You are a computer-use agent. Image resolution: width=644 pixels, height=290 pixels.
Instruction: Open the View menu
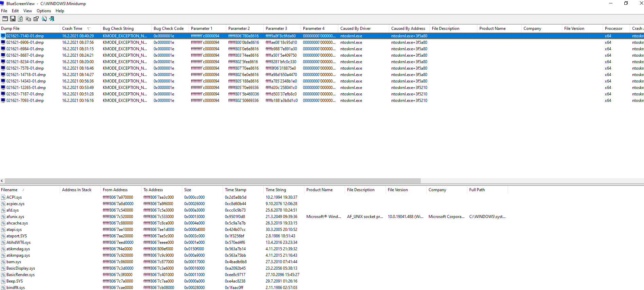(x=27, y=11)
